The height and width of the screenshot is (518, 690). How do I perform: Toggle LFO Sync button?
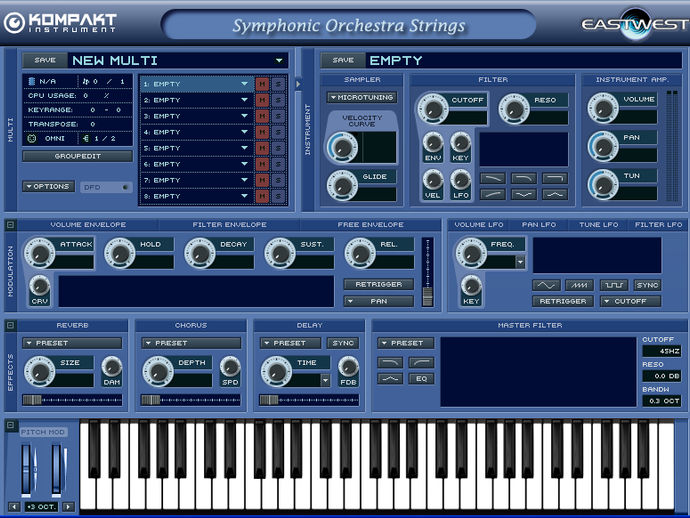tap(647, 285)
